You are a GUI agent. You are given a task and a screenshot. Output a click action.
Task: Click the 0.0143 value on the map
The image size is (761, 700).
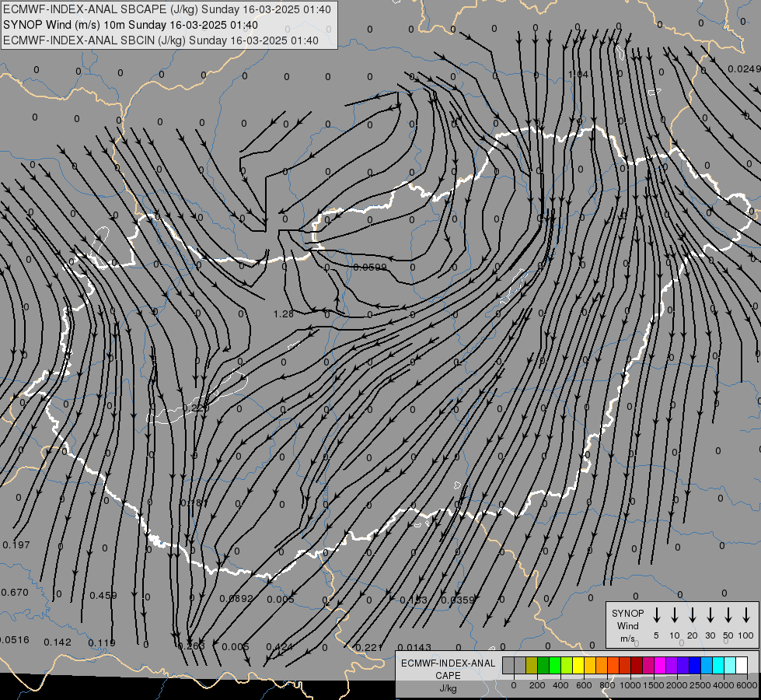414,647
